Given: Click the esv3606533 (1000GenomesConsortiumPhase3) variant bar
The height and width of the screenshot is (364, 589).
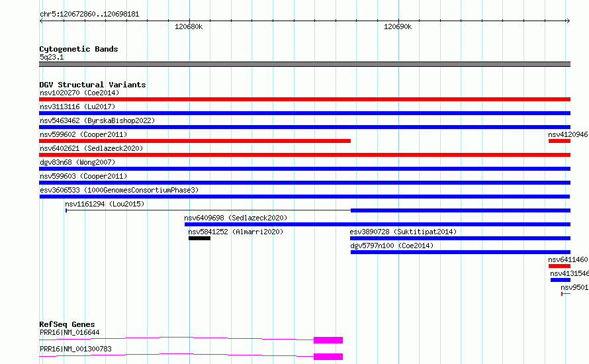Looking at the screenshot, I should pos(304,197).
